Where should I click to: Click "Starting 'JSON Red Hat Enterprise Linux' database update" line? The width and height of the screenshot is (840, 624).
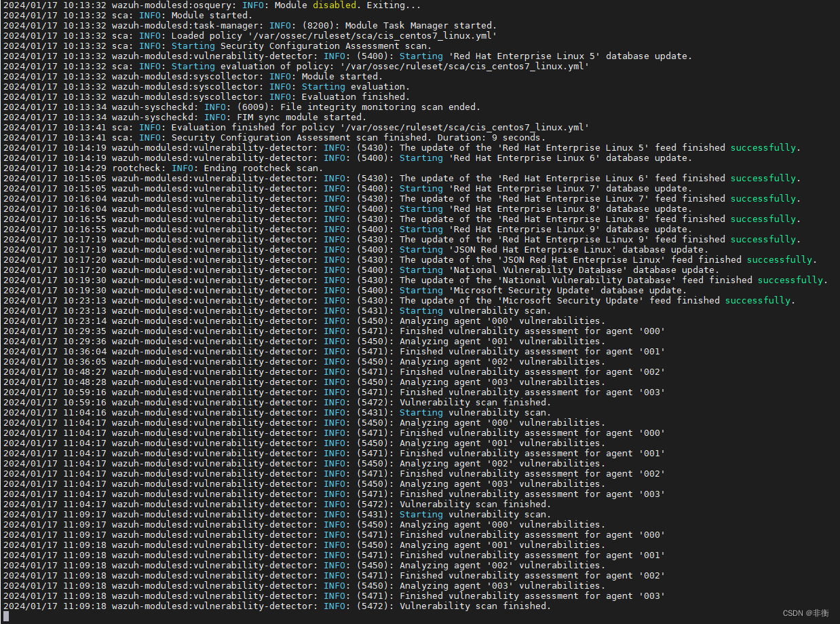(x=356, y=250)
